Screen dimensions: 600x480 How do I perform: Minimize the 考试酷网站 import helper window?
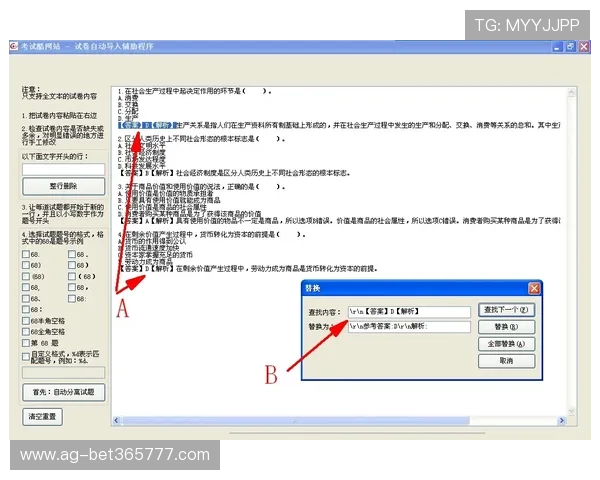coord(558,47)
